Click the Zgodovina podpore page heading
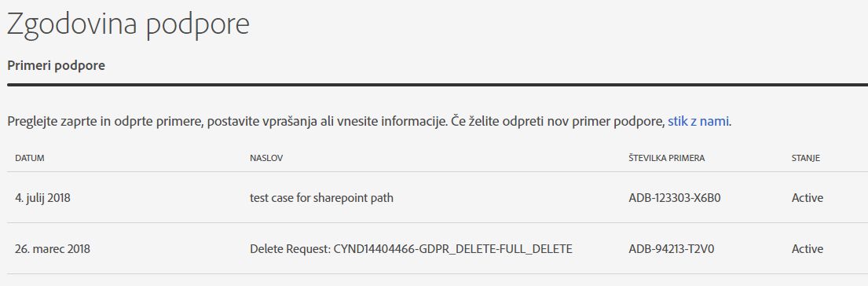The image size is (868, 286). coord(128,24)
